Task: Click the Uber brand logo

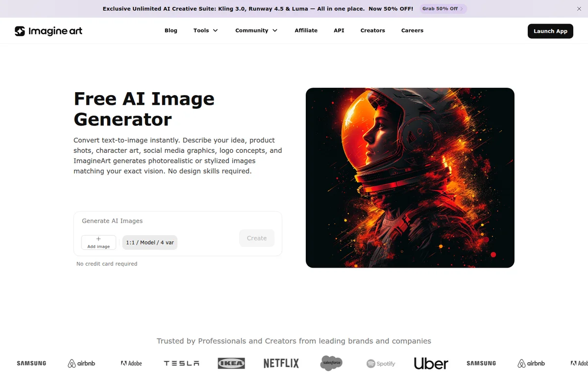Action: 431,363
